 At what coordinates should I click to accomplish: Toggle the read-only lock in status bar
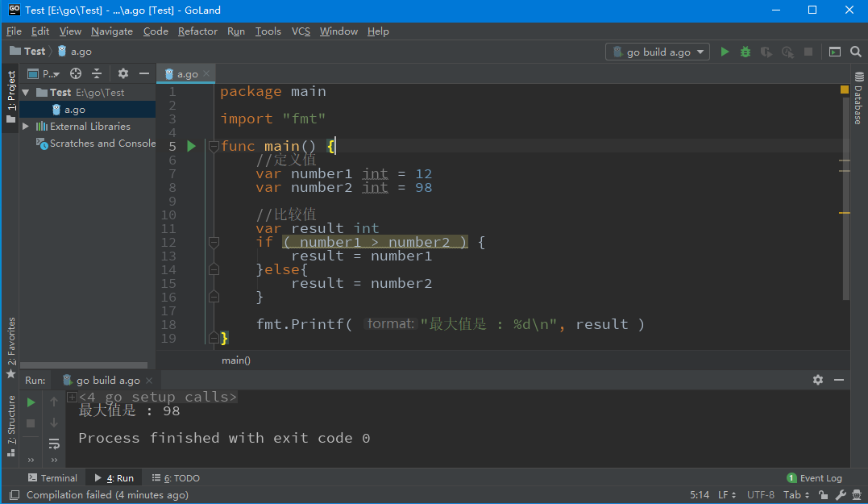[x=822, y=494]
